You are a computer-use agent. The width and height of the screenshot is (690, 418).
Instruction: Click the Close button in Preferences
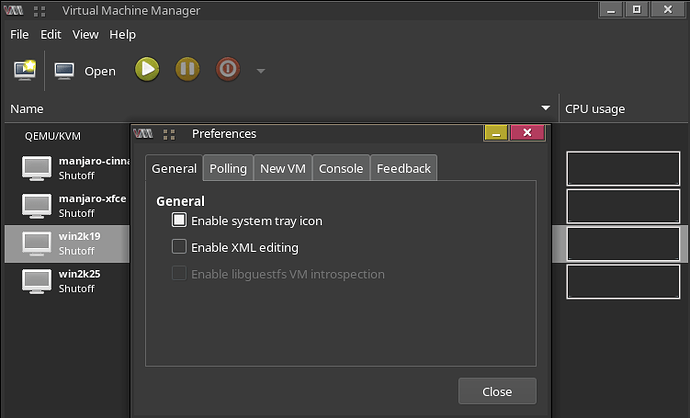pyautogui.click(x=497, y=391)
